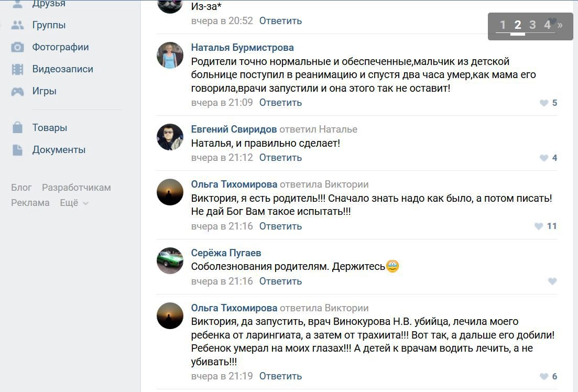Go to next pages arrow »

coord(560,25)
